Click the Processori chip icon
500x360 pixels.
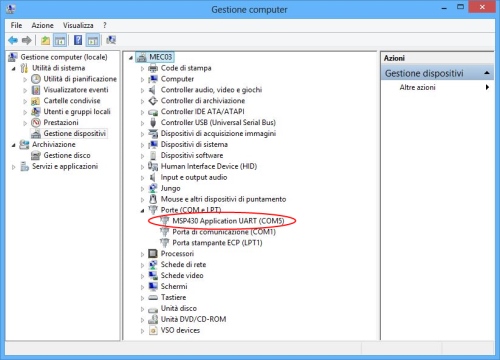coord(153,254)
